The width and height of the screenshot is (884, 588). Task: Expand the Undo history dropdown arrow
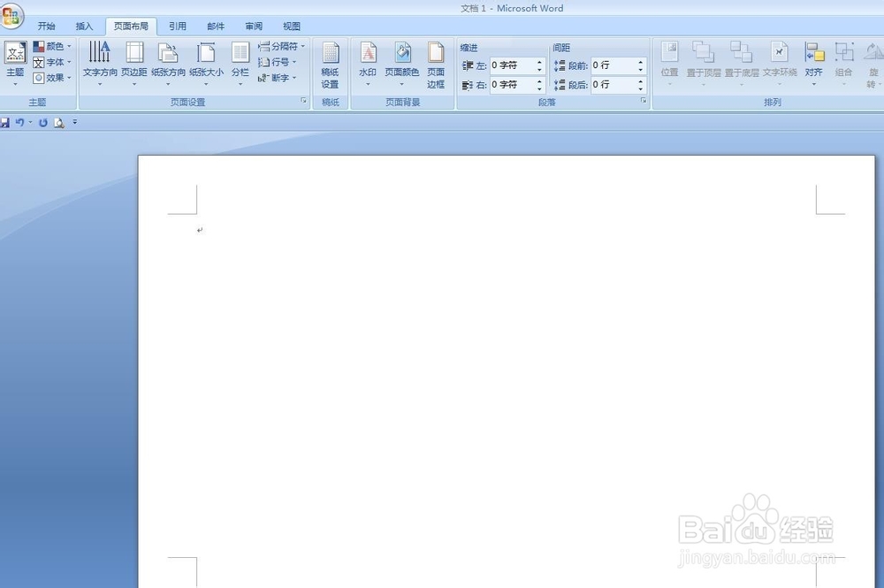[30, 122]
